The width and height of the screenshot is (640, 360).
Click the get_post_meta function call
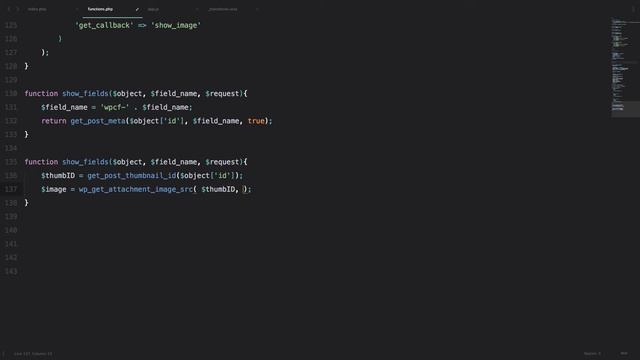[x=98, y=121]
